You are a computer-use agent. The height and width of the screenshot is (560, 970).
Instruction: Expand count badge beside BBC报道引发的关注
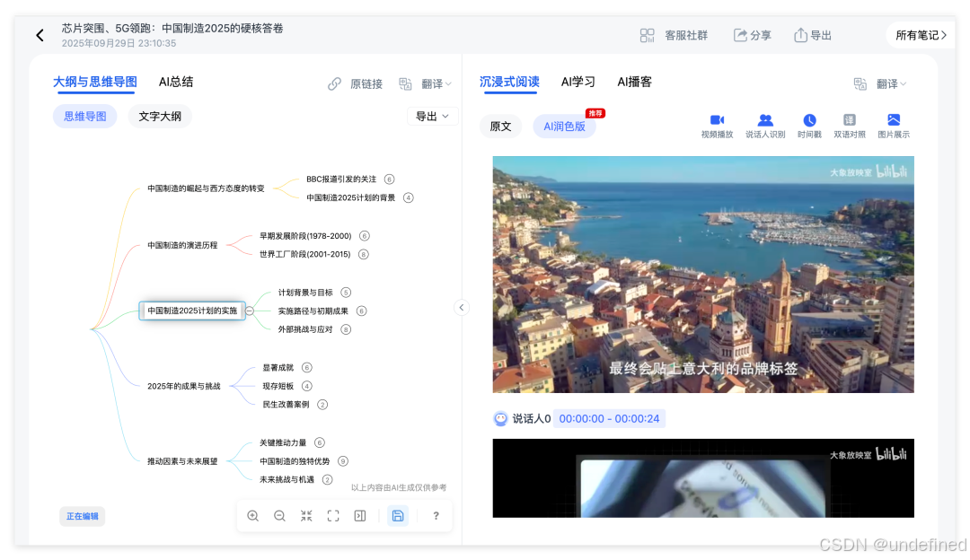pos(389,179)
